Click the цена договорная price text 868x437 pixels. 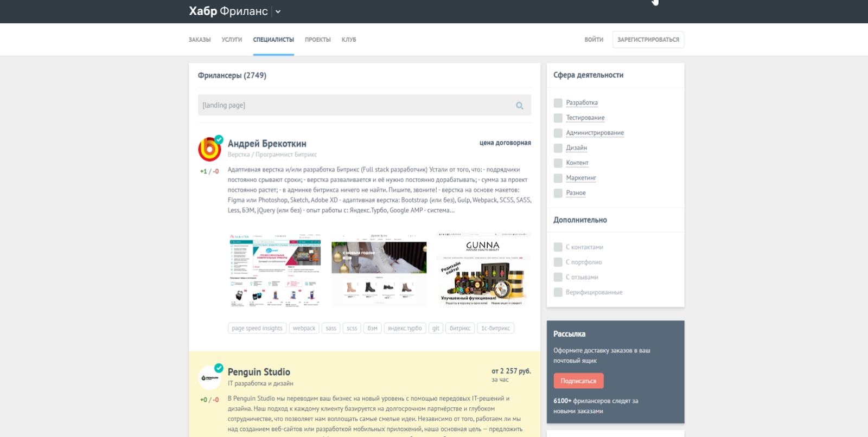tap(505, 143)
